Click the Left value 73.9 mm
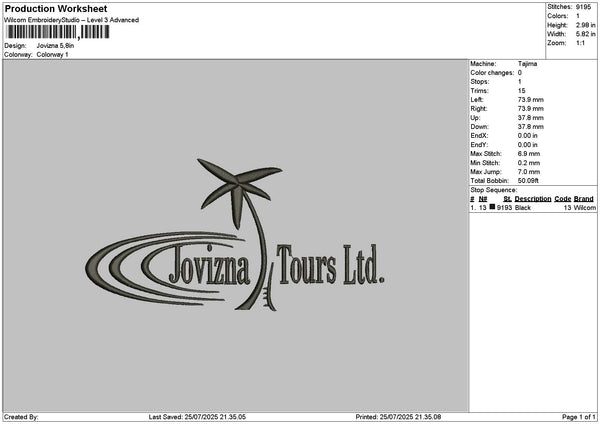Image resolution: width=600 pixels, height=424 pixels. coord(531,99)
